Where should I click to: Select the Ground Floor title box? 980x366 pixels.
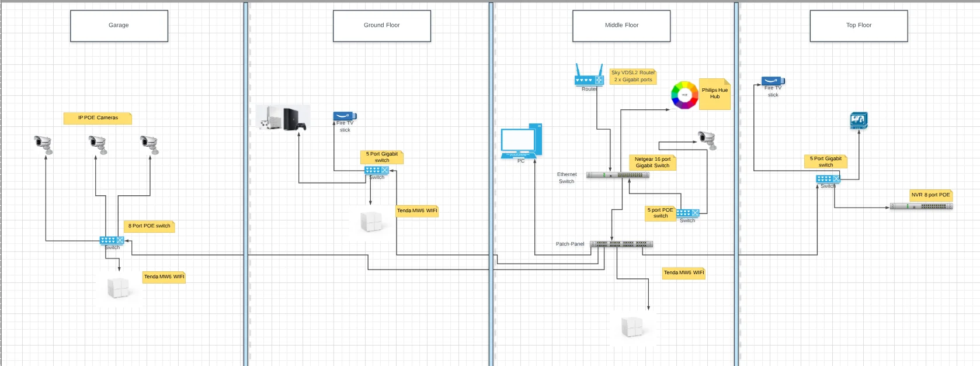382,26
